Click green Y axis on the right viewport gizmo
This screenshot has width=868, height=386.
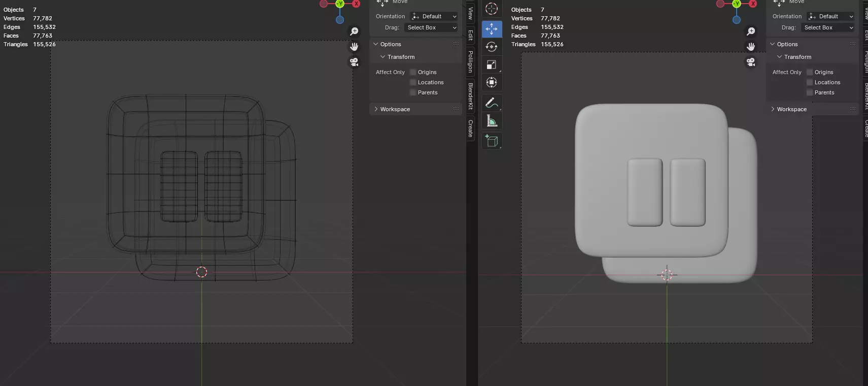[x=737, y=4]
